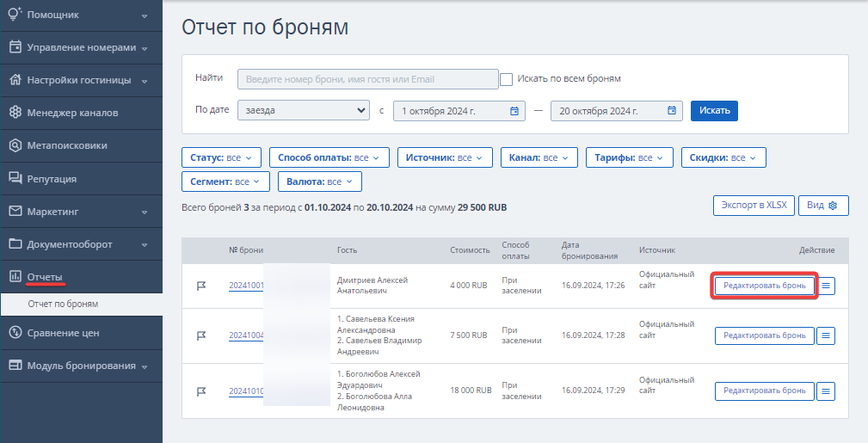Click Редактировать бронь for Дмитриев Алексей
The height and width of the screenshot is (443, 868).
click(x=765, y=286)
